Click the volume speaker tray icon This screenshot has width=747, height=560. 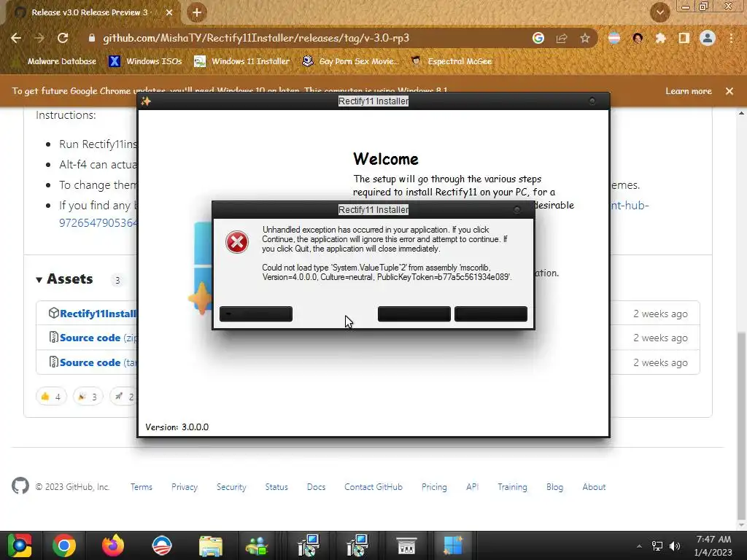point(675,546)
